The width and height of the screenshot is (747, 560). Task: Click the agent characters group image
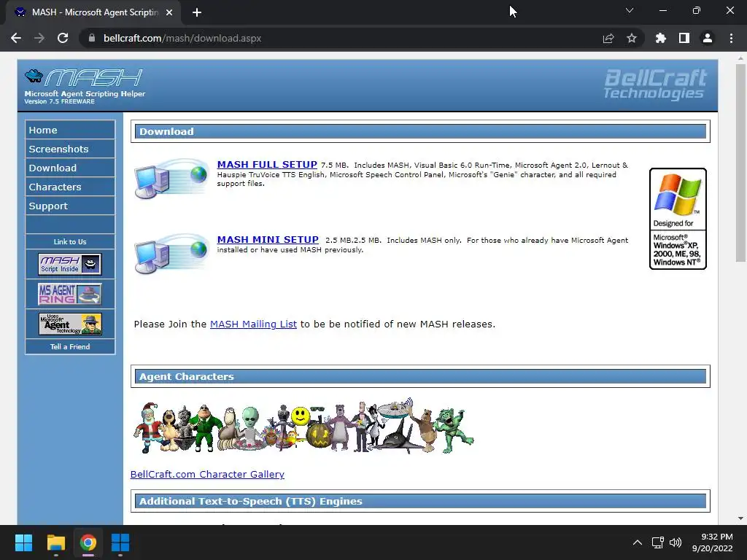[303, 426]
